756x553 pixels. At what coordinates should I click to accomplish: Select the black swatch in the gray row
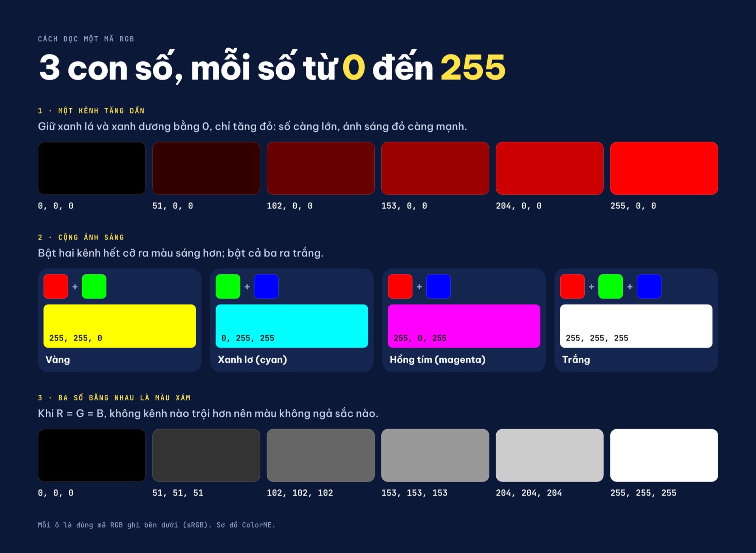coord(92,455)
